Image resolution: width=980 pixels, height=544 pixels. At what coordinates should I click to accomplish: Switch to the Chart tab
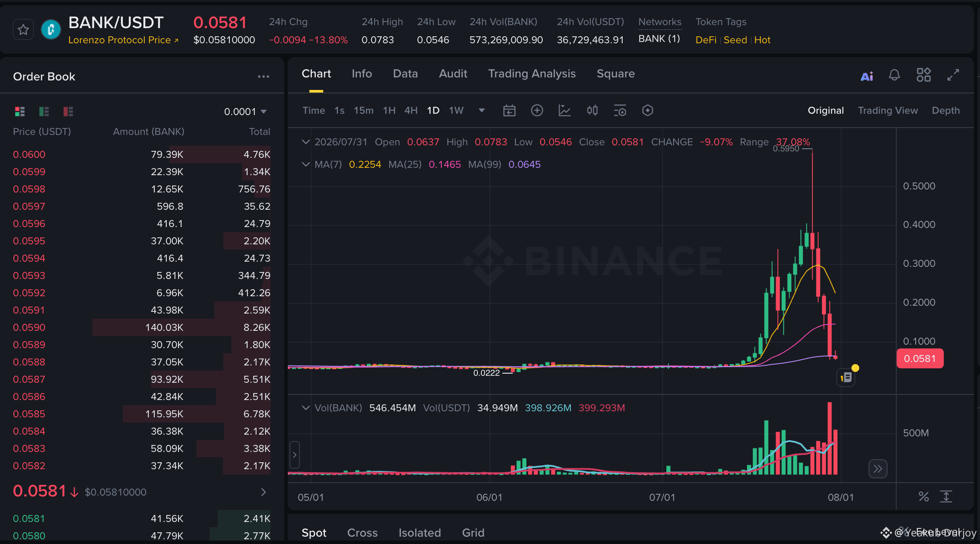coord(316,74)
